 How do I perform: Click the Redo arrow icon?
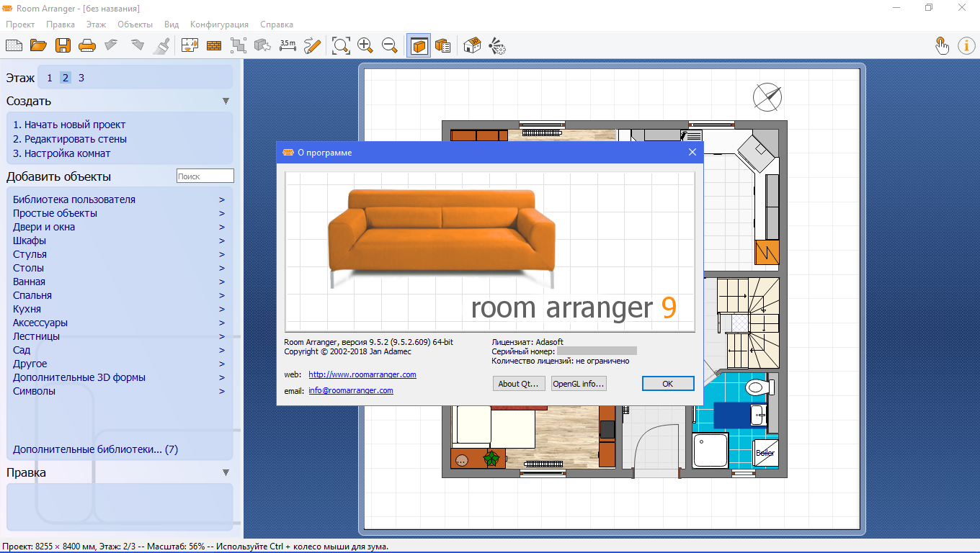[137, 45]
